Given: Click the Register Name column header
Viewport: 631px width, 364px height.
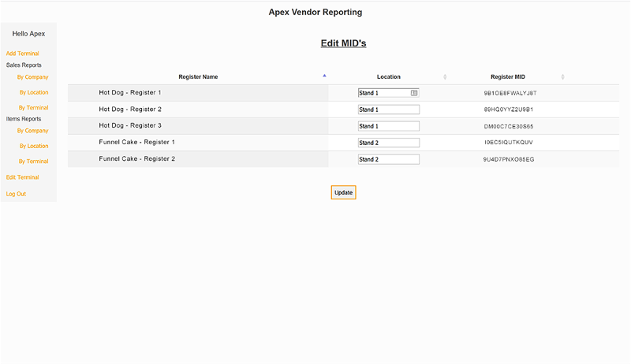Looking at the screenshot, I should coord(198,76).
